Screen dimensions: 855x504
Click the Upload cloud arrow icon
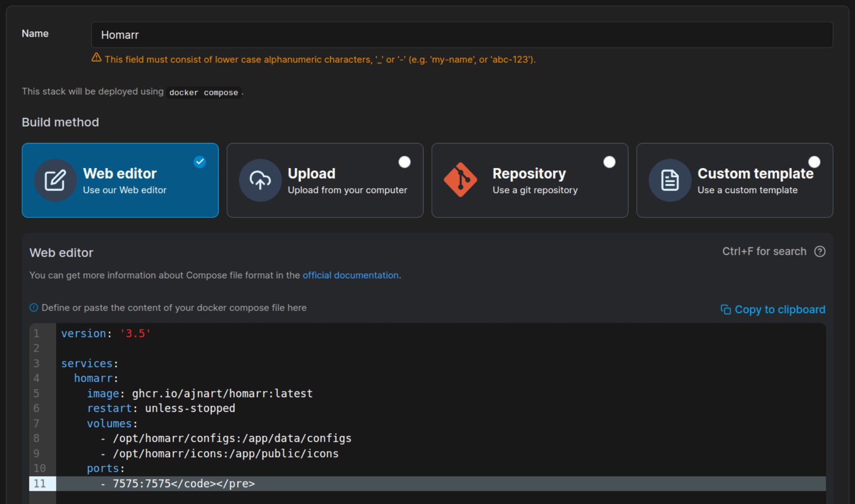pos(260,180)
